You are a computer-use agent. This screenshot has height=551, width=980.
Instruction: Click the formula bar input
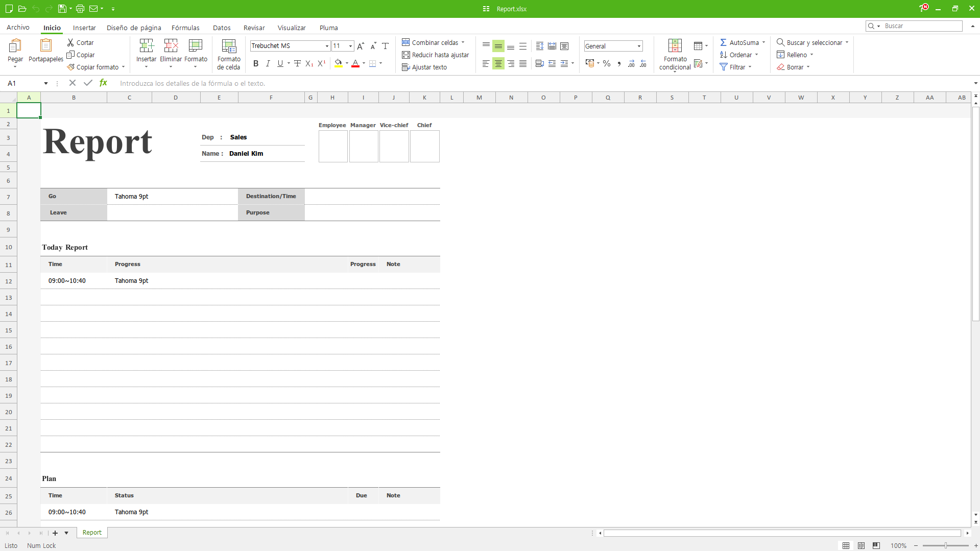coord(543,83)
